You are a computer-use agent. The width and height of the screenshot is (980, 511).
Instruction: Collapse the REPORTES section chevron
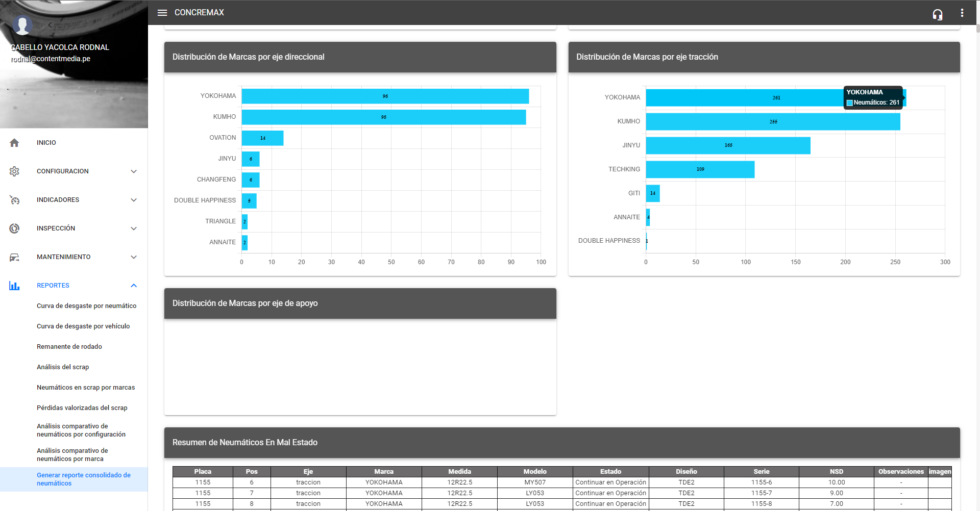pyautogui.click(x=134, y=286)
